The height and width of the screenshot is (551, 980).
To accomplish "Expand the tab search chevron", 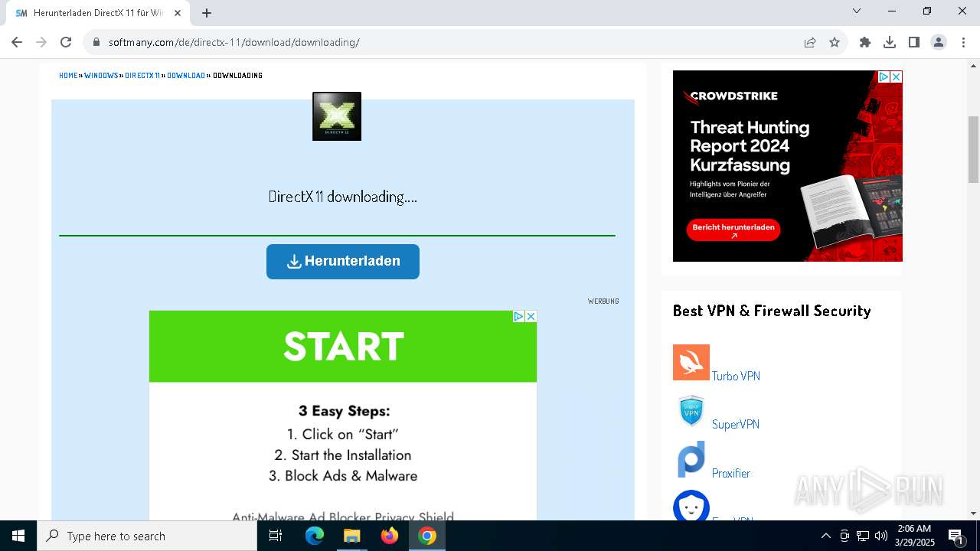I will tap(857, 11).
